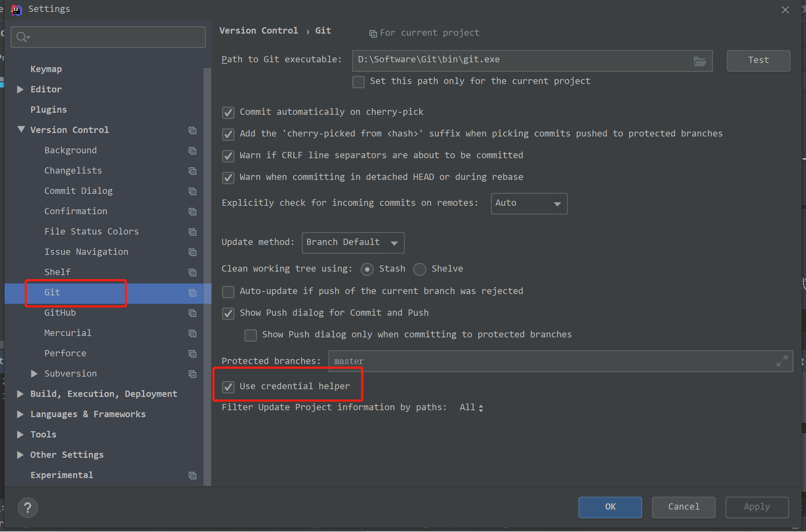Focus the settings search field

pos(108,37)
